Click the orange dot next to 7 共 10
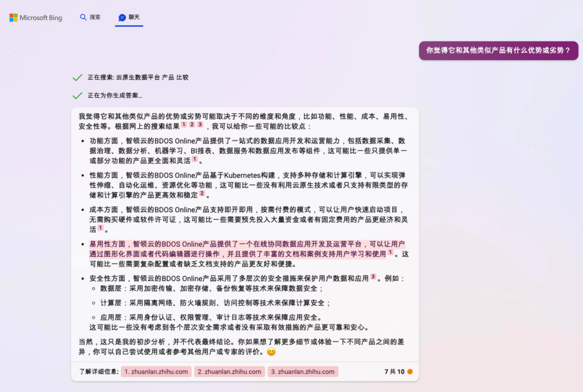The height and width of the screenshot is (392, 583). (x=410, y=372)
